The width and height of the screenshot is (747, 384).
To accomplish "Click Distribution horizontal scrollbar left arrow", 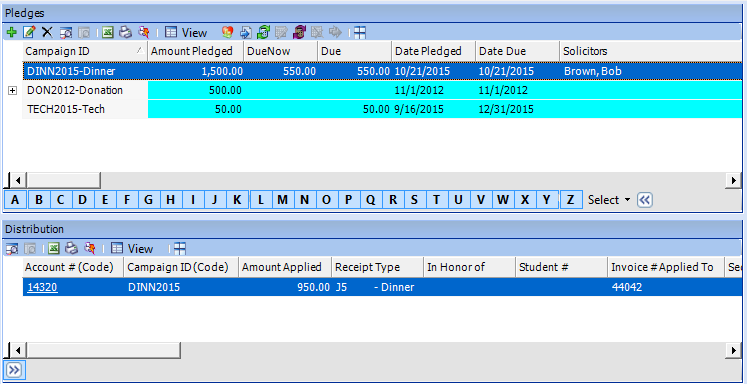I will click(x=18, y=351).
